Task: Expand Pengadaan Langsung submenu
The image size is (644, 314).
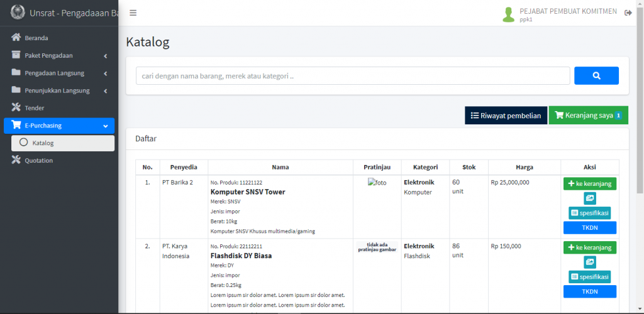Action: coord(59,73)
